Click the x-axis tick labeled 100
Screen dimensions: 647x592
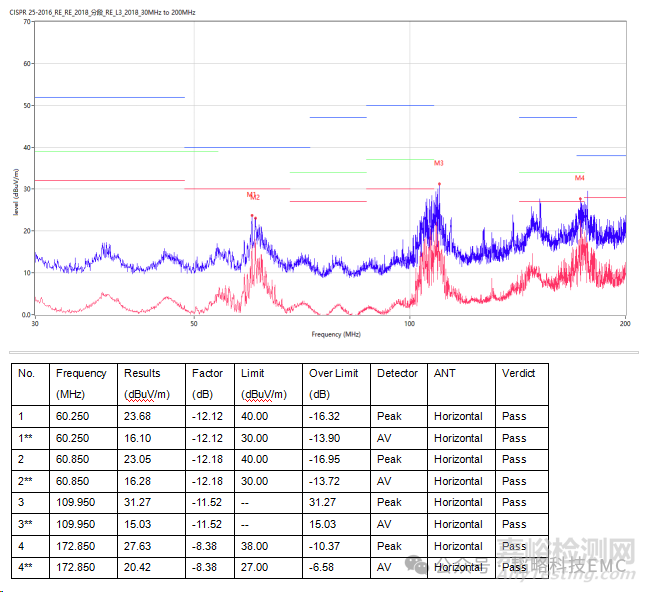409,324
